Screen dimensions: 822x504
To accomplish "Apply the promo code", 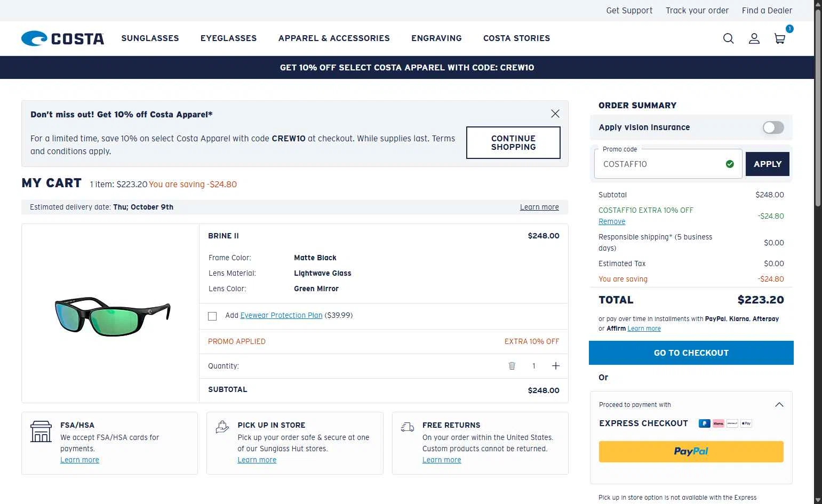I will pyautogui.click(x=767, y=164).
